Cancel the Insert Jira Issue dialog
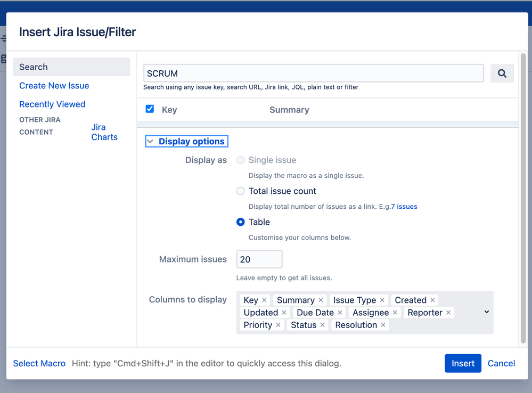Image resolution: width=532 pixels, height=393 pixels. [x=501, y=363]
